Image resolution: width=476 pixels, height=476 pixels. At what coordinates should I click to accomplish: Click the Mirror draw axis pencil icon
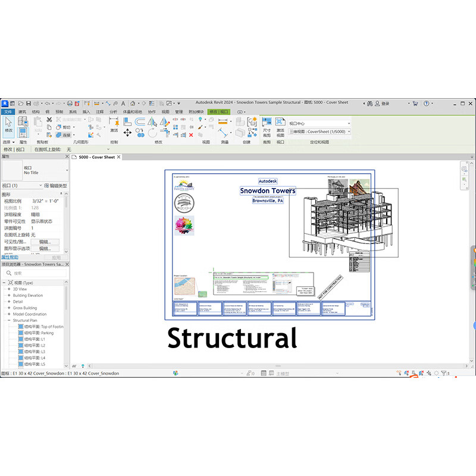165,122
